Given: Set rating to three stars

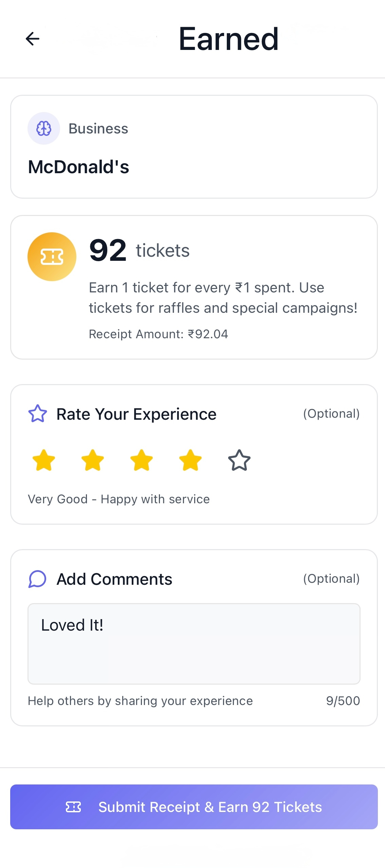Looking at the screenshot, I should [142, 460].
